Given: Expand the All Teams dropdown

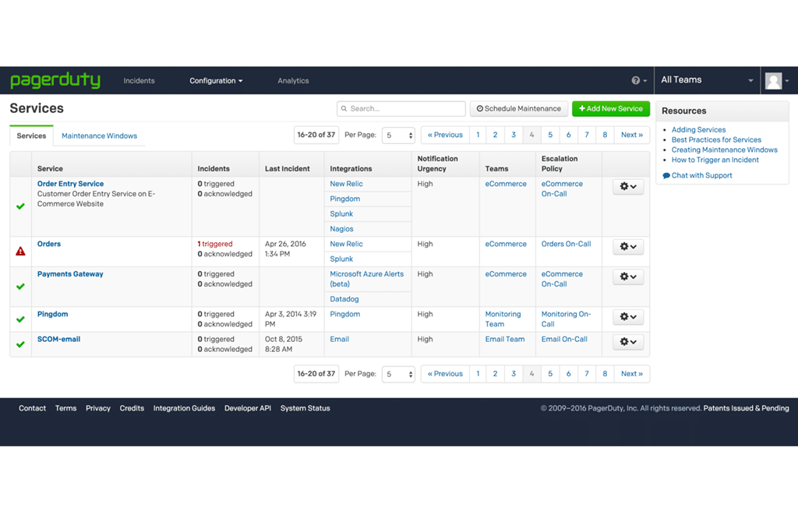Looking at the screenshot, I should [707, 80].
